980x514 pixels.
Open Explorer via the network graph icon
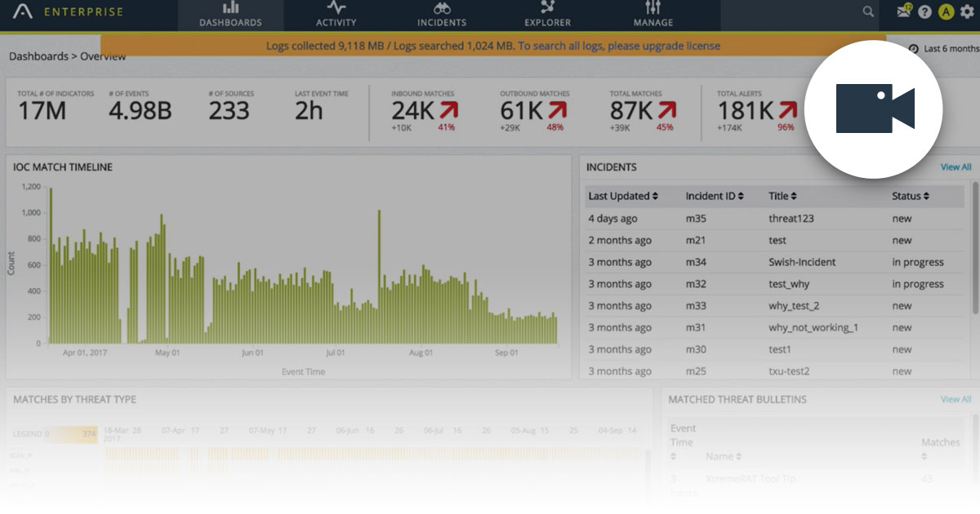coord(546,8)
